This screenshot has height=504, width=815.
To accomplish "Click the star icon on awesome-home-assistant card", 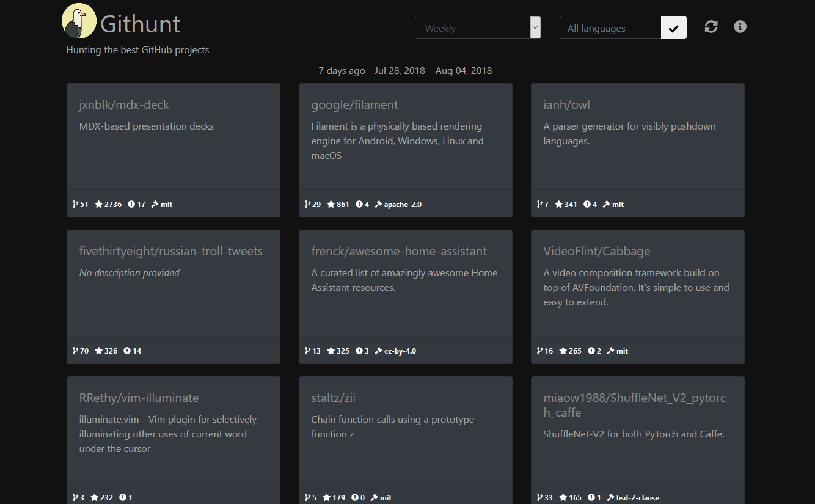I will pos(331,351).
